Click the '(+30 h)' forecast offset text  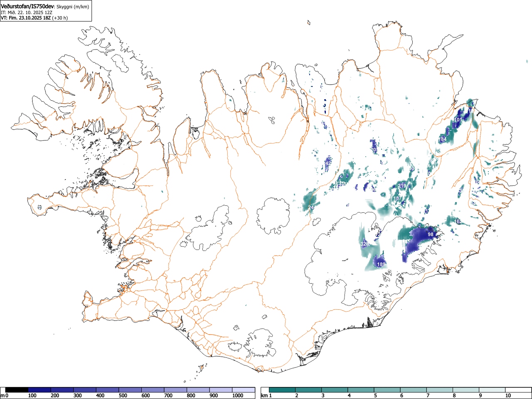[60, 18]
